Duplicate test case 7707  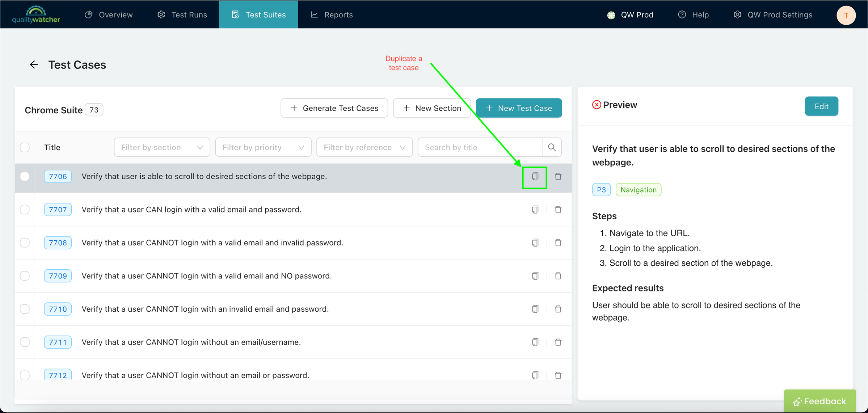535,210
